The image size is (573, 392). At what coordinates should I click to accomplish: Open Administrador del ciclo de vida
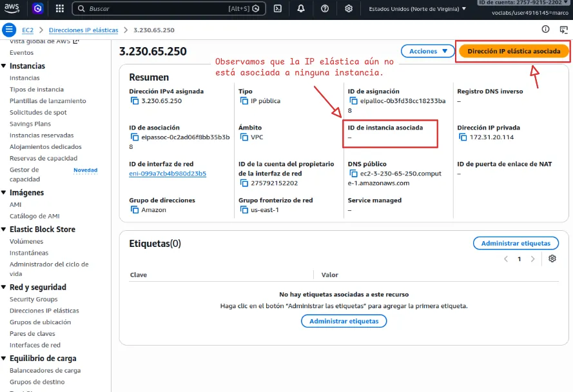pos(49,269)
